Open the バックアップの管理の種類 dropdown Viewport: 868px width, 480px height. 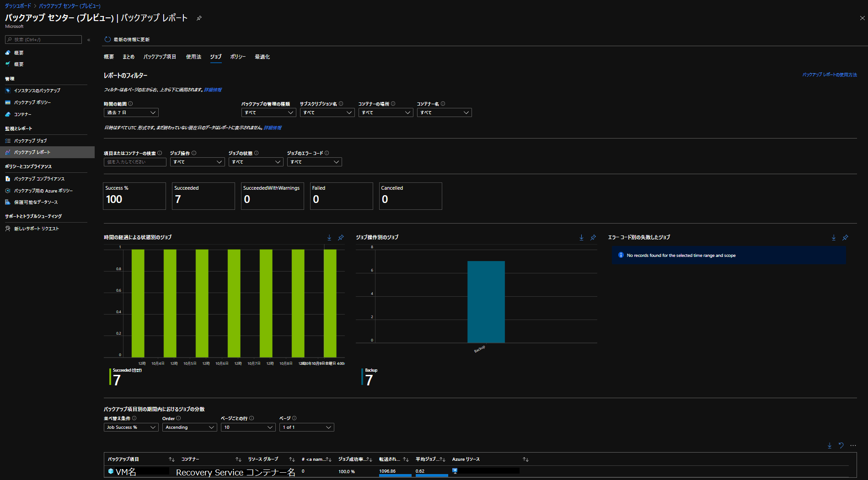(x=268, y=112)
